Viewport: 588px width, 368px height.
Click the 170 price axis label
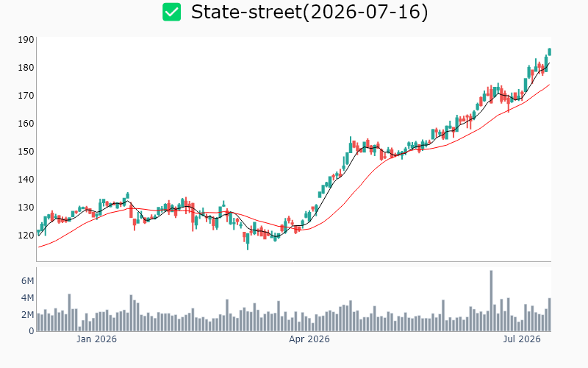(26, 96)
